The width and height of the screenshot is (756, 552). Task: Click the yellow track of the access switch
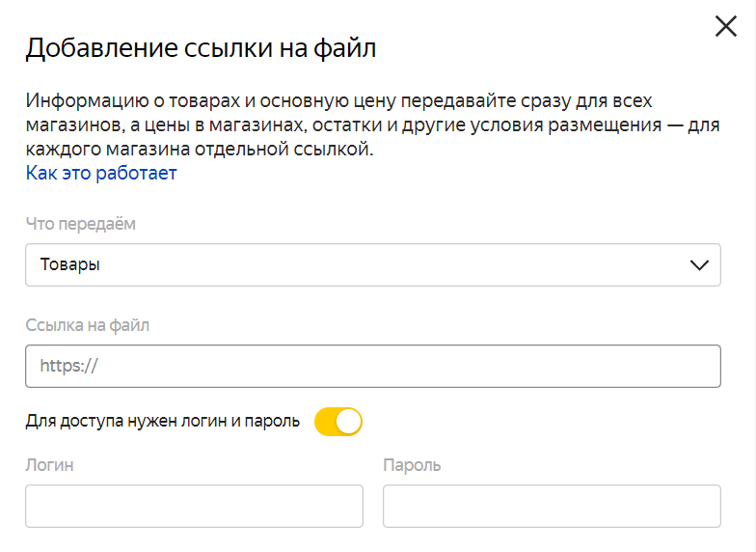(x=325, y=422)
